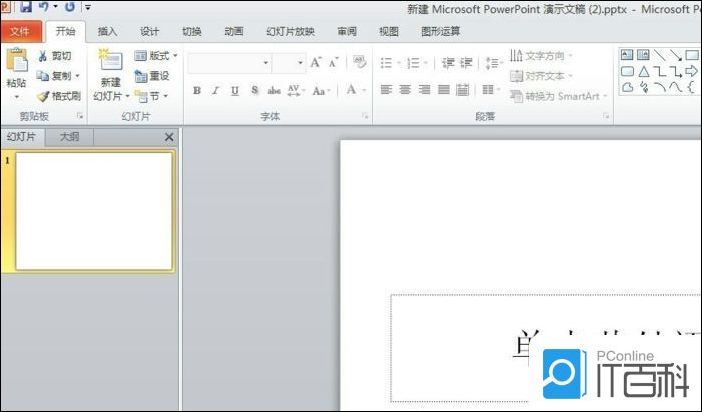Open font color A picker
The image size is (702, 412).
(356, 90)
